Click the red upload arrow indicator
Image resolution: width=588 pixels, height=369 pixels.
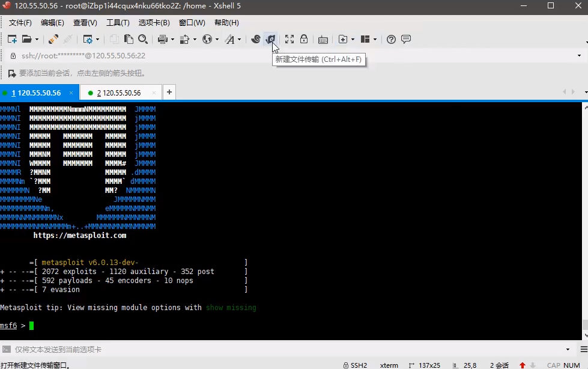pos(523,365)
